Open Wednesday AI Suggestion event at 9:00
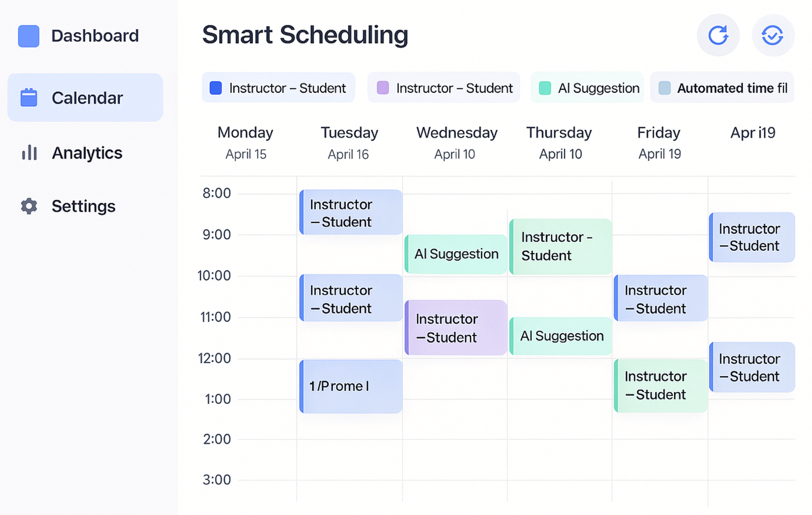Screen dimensions: 812x515 [456, 254]
